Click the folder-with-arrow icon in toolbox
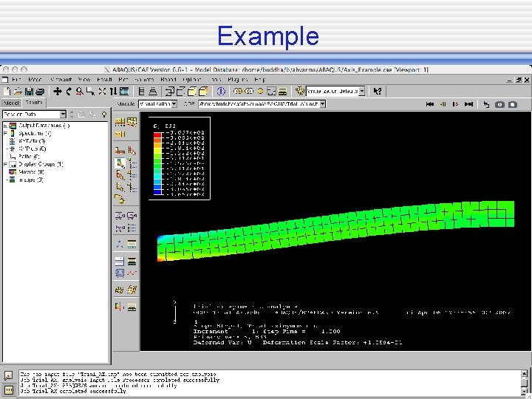Screen dimensions: 532x399 (x=120, y=199)
